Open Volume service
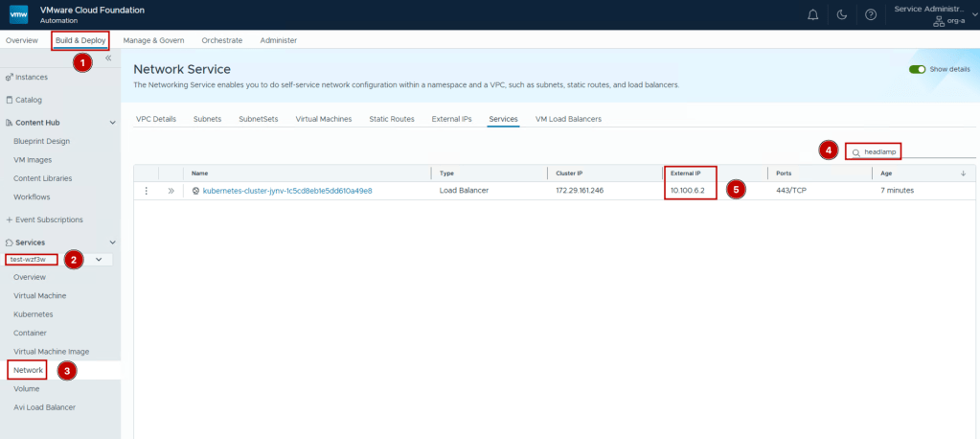The height and width of the screenshot is (439, 980). [x=26, y=388]
